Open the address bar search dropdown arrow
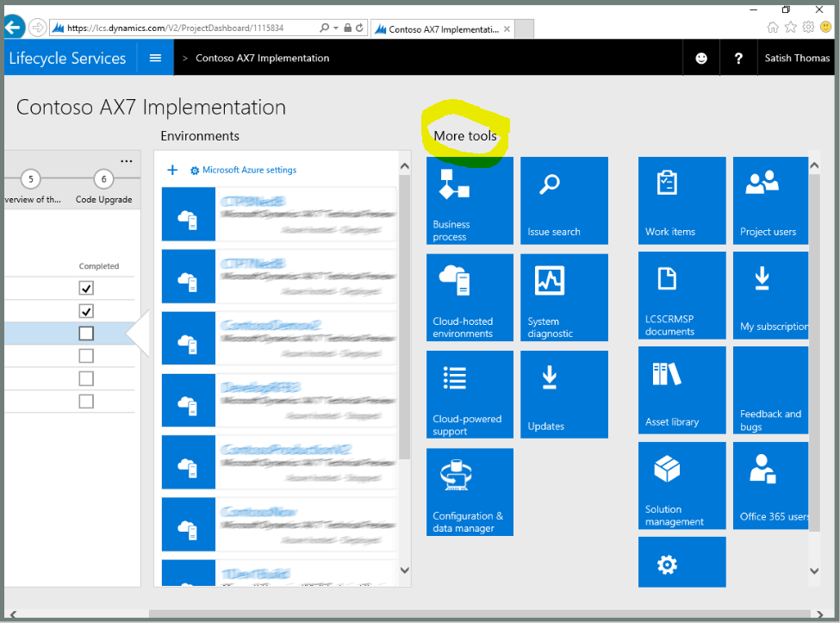The height and width of the screenshot is (623, 840). coord(336,28)
